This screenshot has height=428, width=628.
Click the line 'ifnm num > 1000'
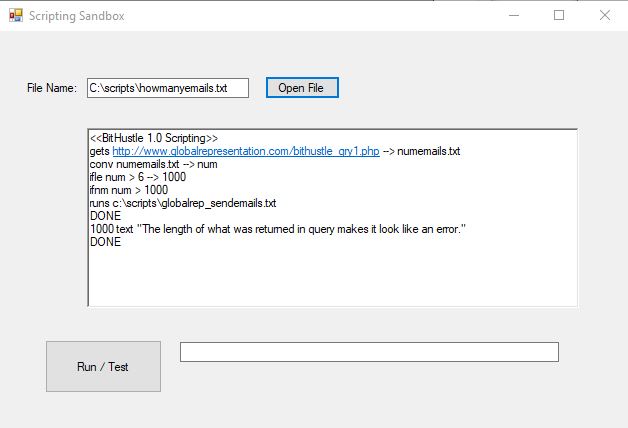point(129,190)
